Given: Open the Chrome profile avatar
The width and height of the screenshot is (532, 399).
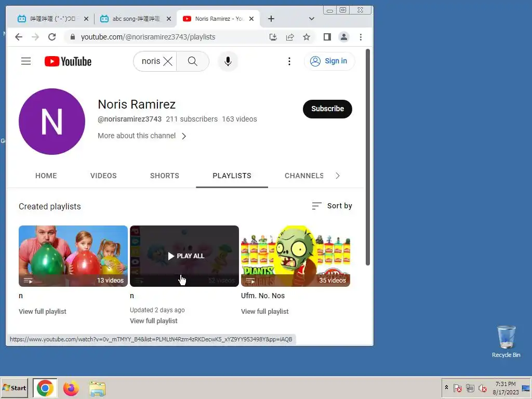Looking at the screenshot, I should pyautogui.click(x=344, y=37).
